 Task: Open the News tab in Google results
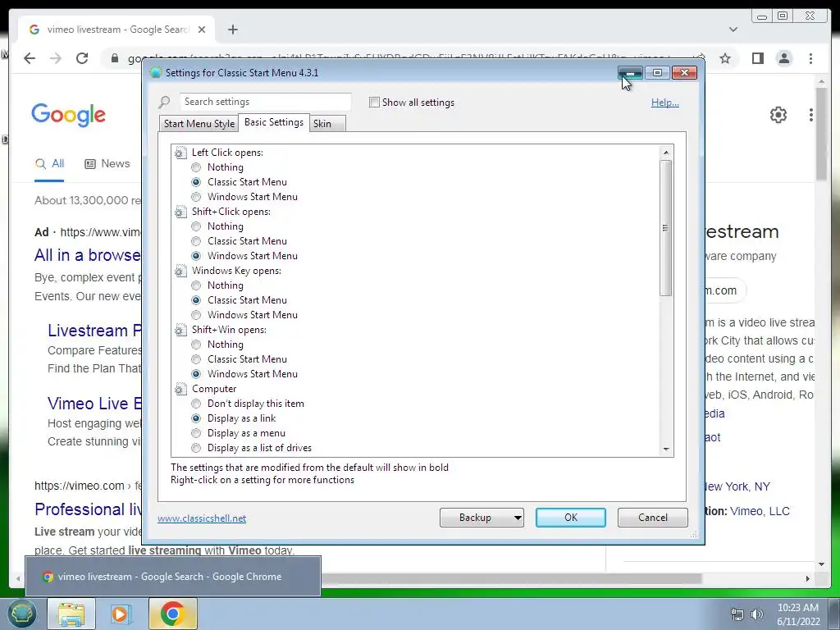point(107,163)
